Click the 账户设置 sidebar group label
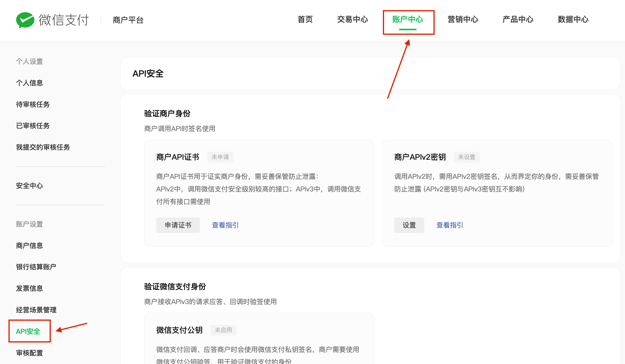This screenshot has width=625, height=364. click(30, 224)
